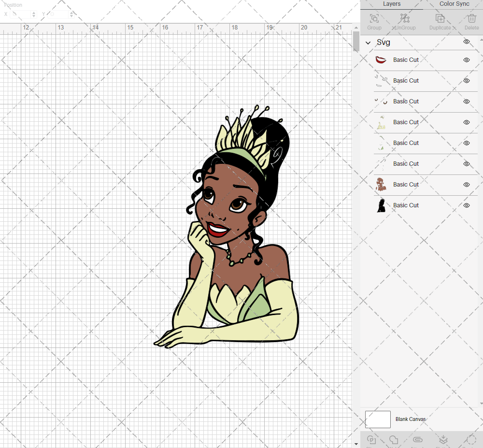Hide the fourth Basic Cut dress layer
Viewport: 483px width, 448px height.
(x=467, y=122)
